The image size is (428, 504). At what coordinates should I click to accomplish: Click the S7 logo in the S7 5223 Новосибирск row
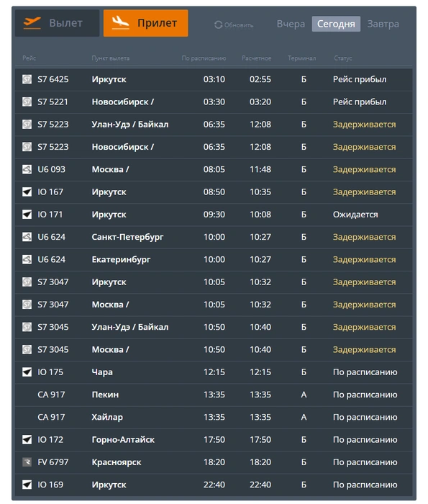27,147
